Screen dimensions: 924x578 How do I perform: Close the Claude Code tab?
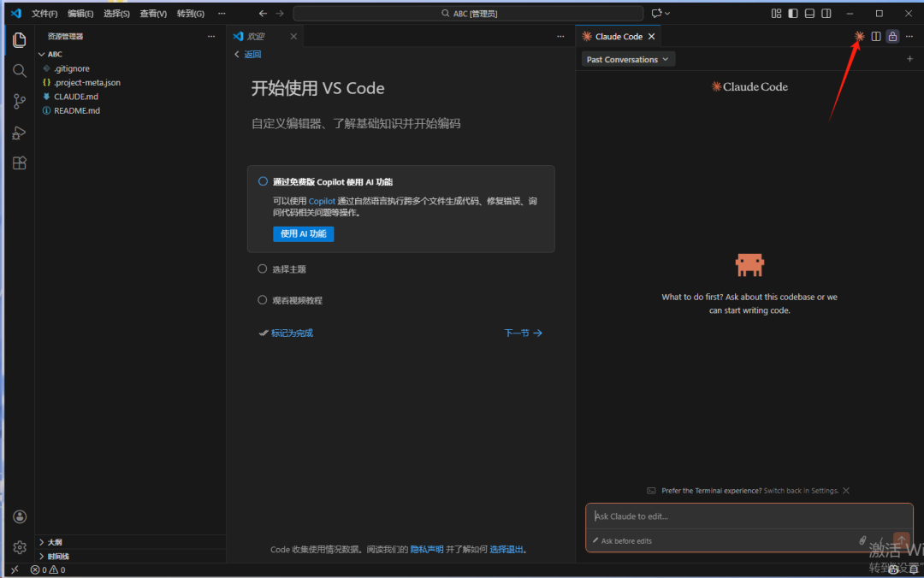pos(651,37)
